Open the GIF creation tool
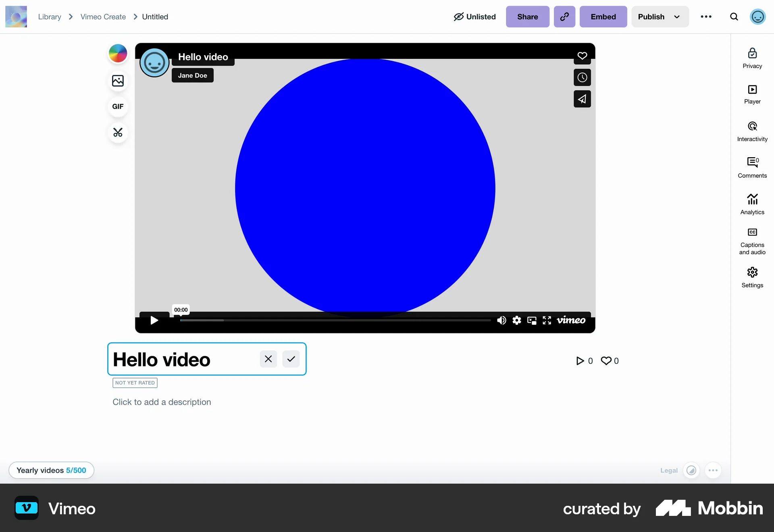Viewport: 774px width, 532px height. click(117, 106)
